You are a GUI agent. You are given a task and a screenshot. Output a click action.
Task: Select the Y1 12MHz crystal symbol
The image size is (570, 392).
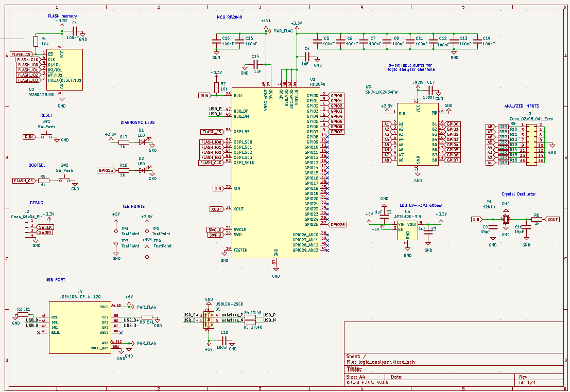coord(506,219)
